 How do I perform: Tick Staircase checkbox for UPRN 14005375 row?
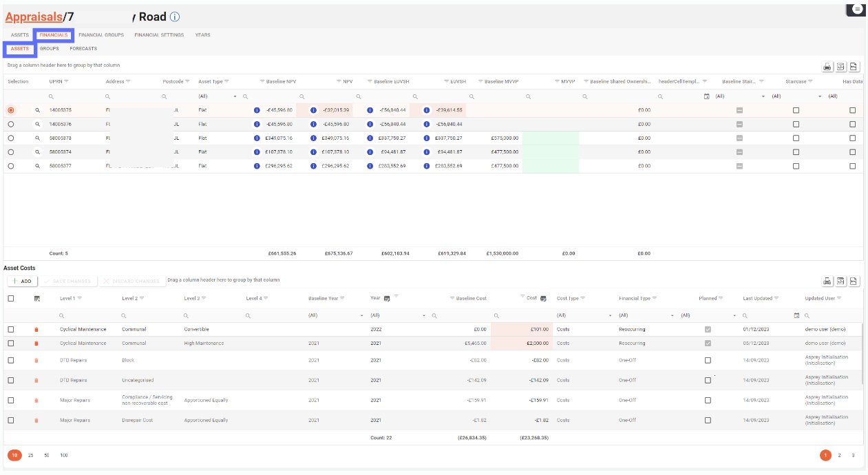coord(796,110)
